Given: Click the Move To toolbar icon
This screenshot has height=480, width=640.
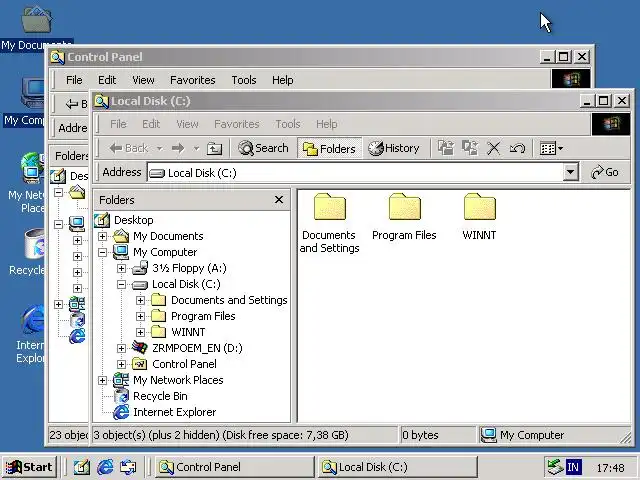Looking at the screenshot, I should [x=446, y=148].
